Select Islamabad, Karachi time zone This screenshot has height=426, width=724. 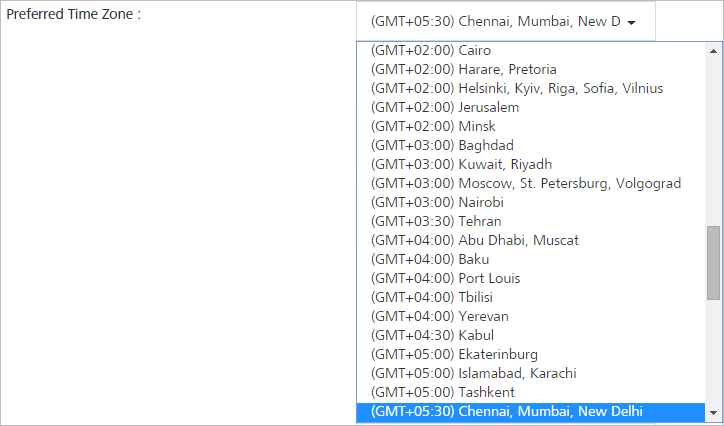[531, 373]
